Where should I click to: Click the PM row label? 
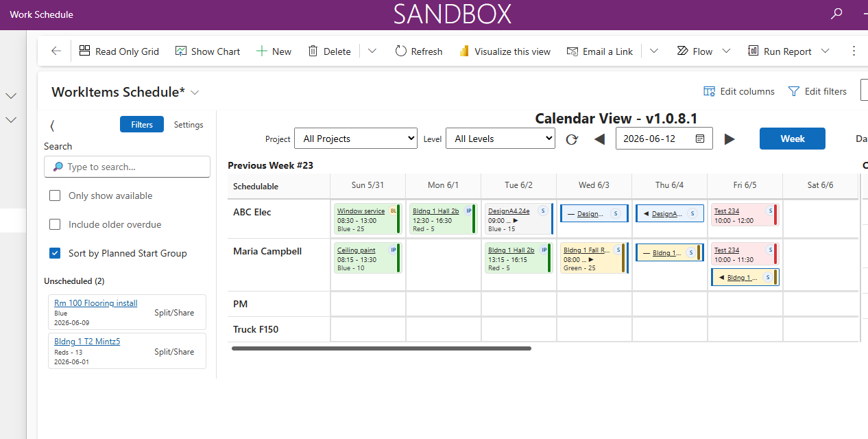coord(240,304)
